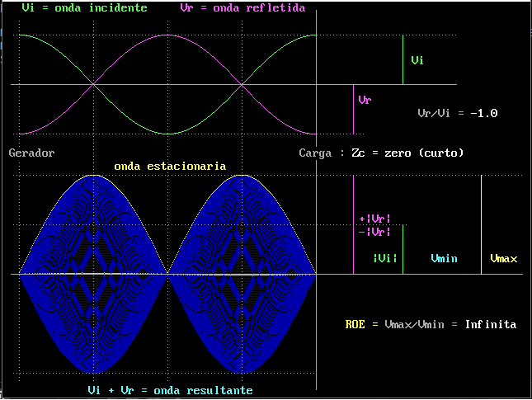Click the green '|Vi|' magnitude label

[x=384, y=259]
